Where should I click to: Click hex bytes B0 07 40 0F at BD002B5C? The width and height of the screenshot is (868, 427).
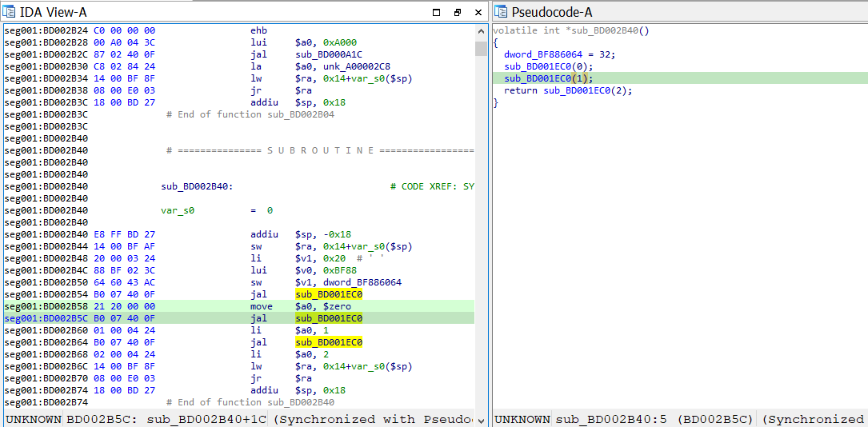[x=122, y=318]
